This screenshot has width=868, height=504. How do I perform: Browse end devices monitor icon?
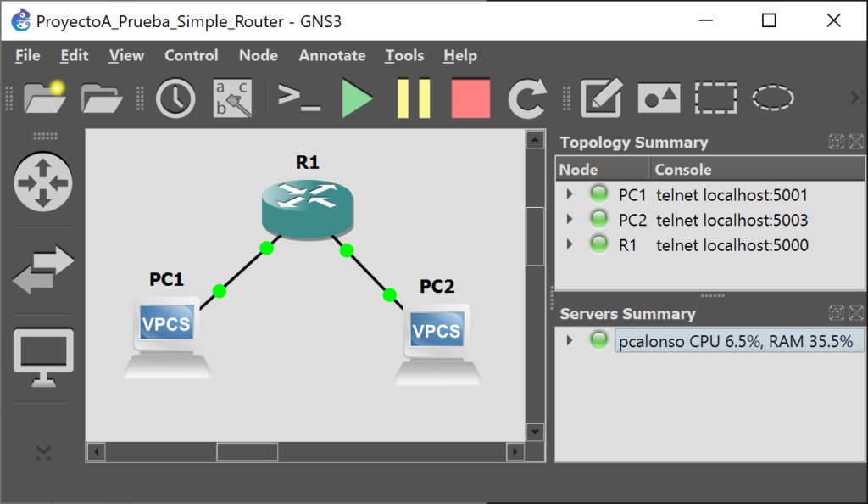[43, 358]
